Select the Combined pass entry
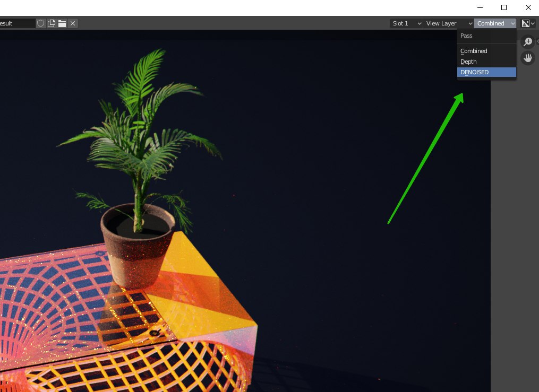The image size is (539, 392). (486, 51)
